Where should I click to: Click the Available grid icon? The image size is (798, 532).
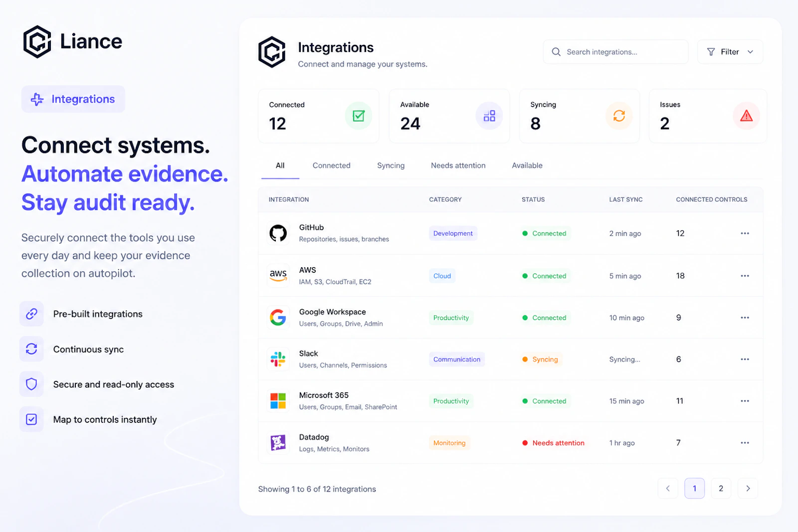(489, 116)
